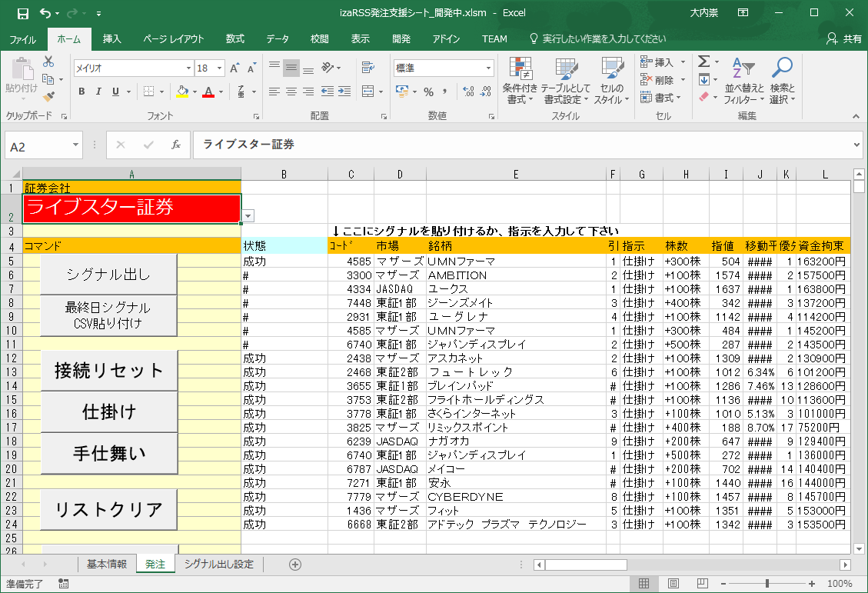
Task: Apply right text alignment
Action: tap(308, 92)
